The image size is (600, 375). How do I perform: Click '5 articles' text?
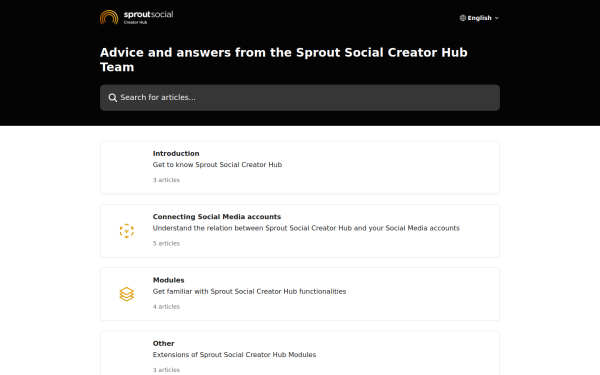point(166,243)
